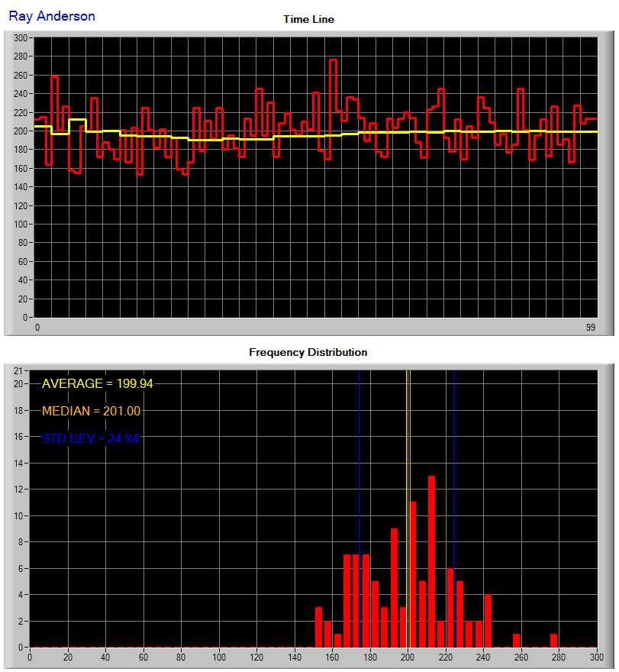Click the Frequency Distribution chart title
The width and height of the screenshot is (619, 672).
(x=308, y=352)
